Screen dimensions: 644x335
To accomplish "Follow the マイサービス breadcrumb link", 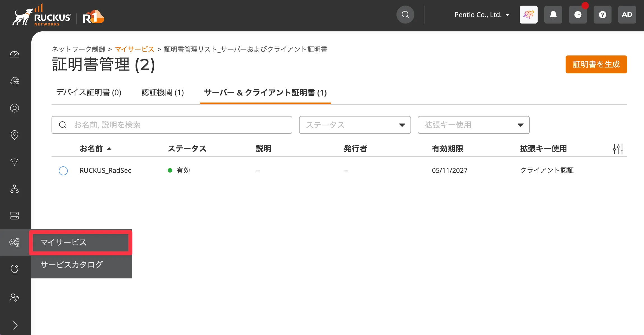I will coord(134,49).
